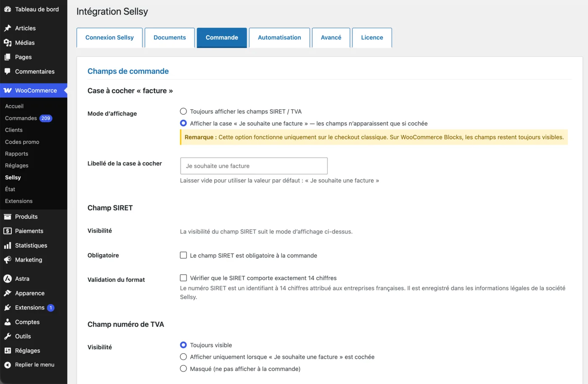Viewport: 588px width, 384px height.
Task: Select 'Toujours afficher les champs SIRET / TVA'
Action: tap(184, 111)
